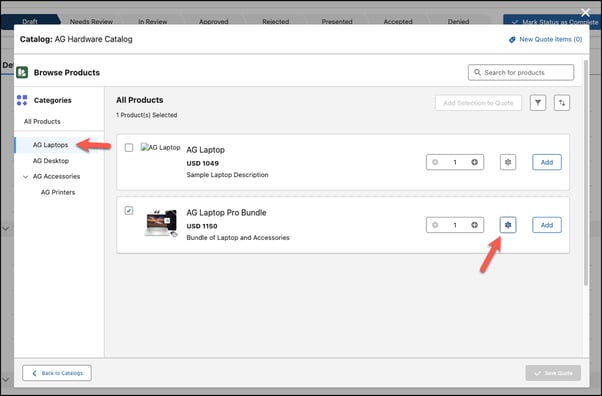Click the AG Laptop quantity value field
This screenshot has height=396, width=602.
coord(455,162)
